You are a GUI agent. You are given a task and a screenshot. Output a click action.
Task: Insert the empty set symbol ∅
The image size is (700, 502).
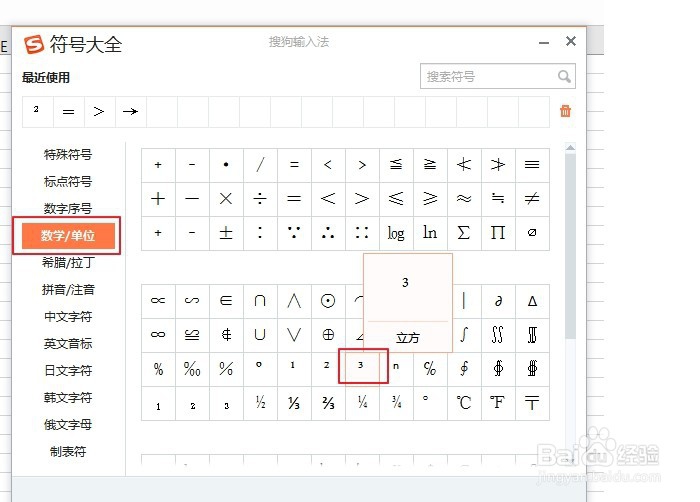(x=532, y=233)
